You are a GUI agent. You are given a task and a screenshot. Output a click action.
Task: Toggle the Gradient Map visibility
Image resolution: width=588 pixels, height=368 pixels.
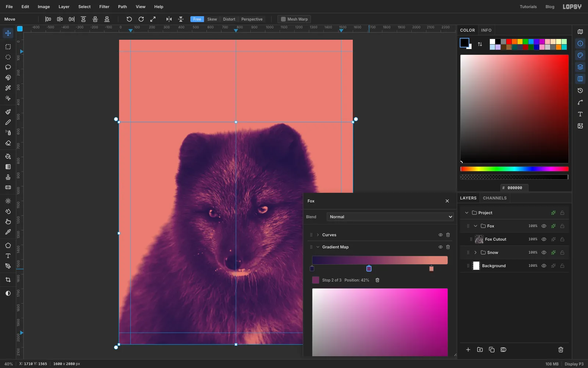[x=440, y=247]
